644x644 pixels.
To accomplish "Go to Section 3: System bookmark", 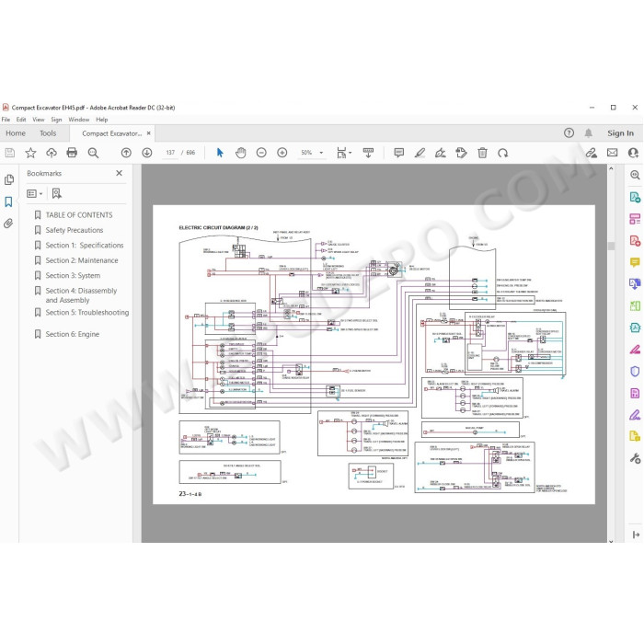I will 73,276.
